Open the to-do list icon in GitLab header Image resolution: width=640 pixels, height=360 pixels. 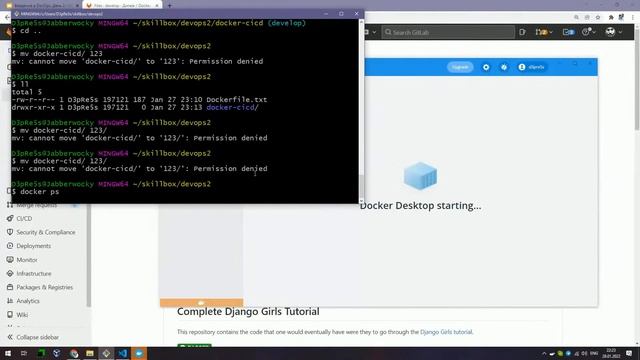click(x=568, y=32)
